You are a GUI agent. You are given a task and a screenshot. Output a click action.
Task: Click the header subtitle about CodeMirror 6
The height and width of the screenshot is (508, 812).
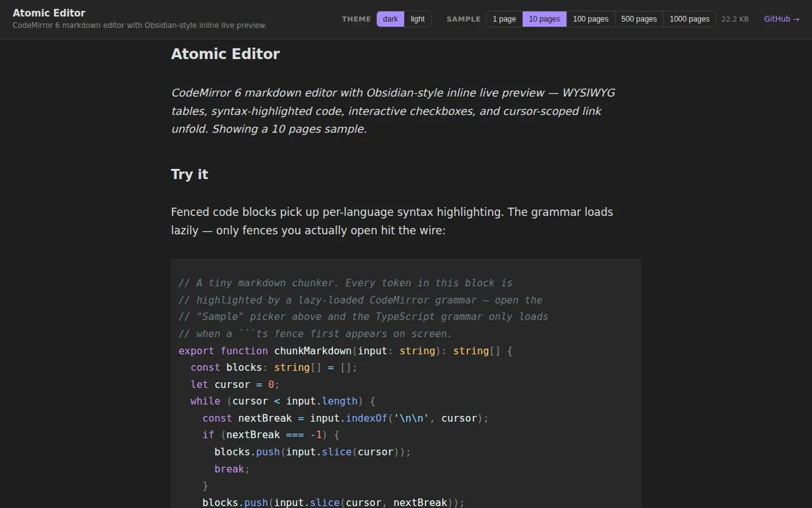click(140, 25)
